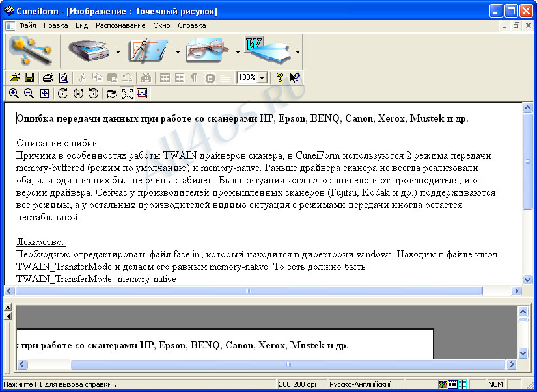Screen dimensions: 537x392
Task: Click the large scanner button
Action: pyautogui.click(x=89, y=51)
